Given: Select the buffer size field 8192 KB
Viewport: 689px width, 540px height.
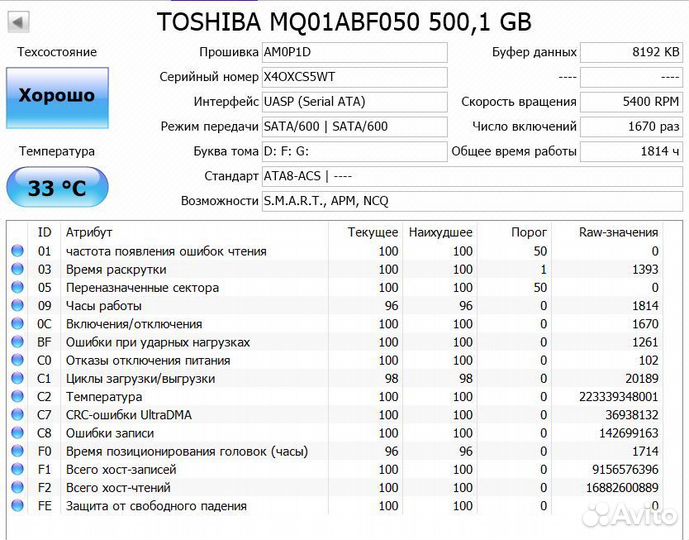Looking at the screenshot, I should [x=631, y=52].
